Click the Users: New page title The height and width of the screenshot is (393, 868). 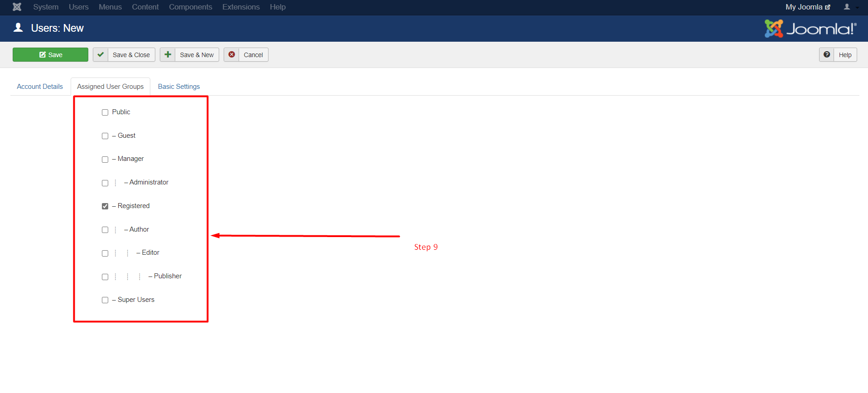(58, 28)
